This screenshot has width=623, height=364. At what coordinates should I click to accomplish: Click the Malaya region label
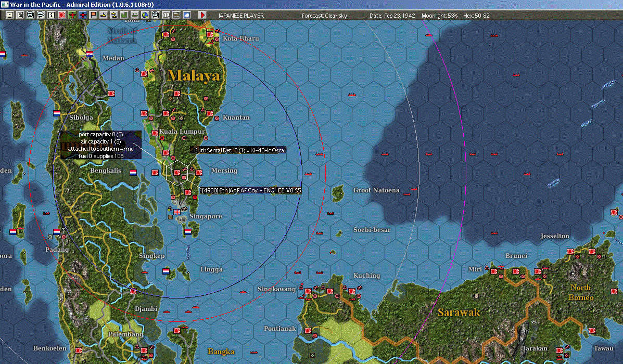coord(194,75)
